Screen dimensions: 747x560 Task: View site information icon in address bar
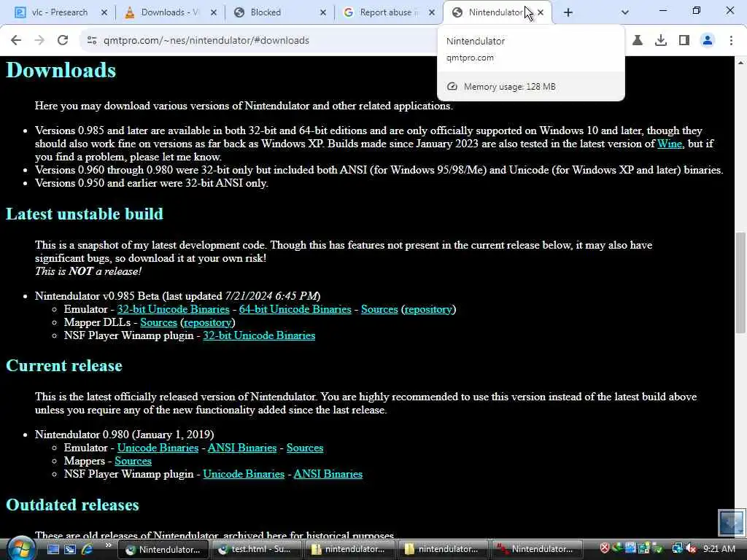92,41
